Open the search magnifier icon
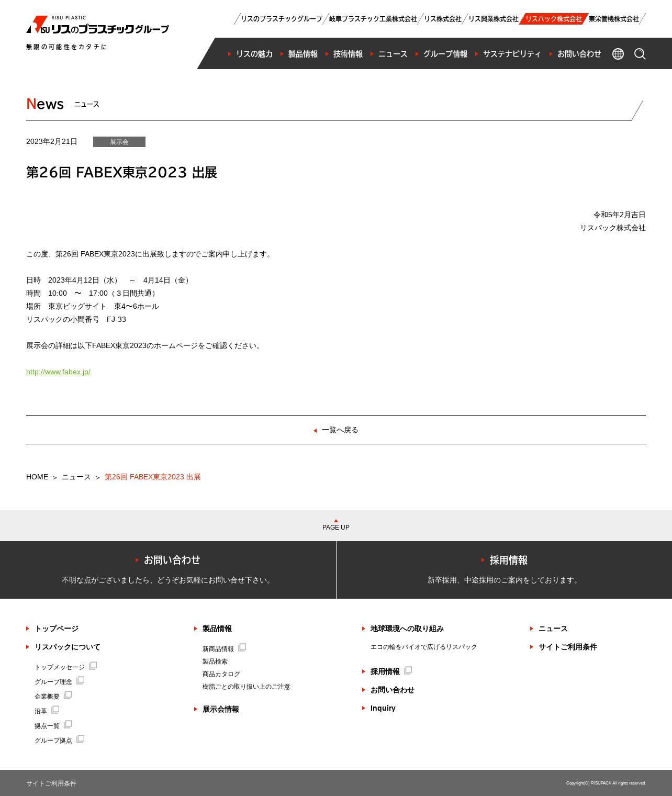 tap(640, 54)
